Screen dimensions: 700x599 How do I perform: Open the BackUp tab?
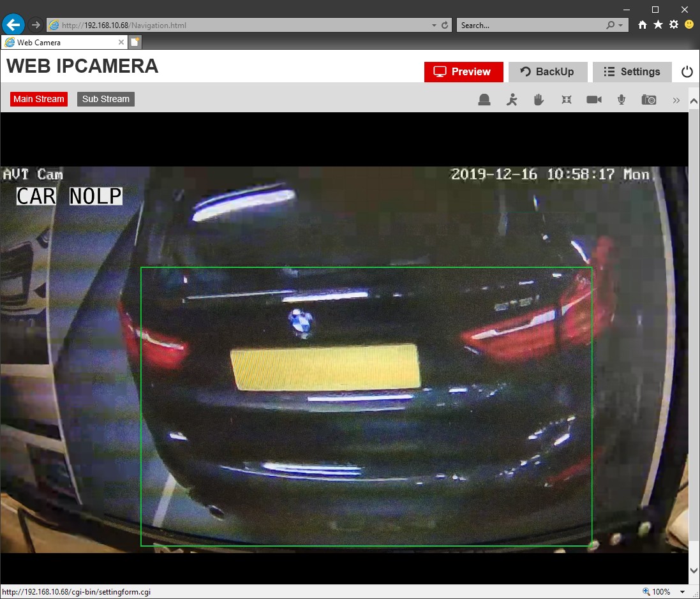pos(547,72)
